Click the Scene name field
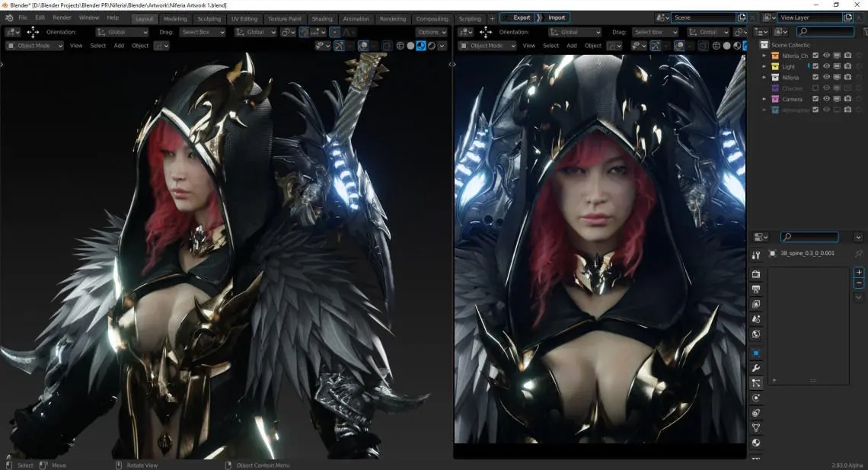This screenshot has height=470, width=868. (703, 18)
